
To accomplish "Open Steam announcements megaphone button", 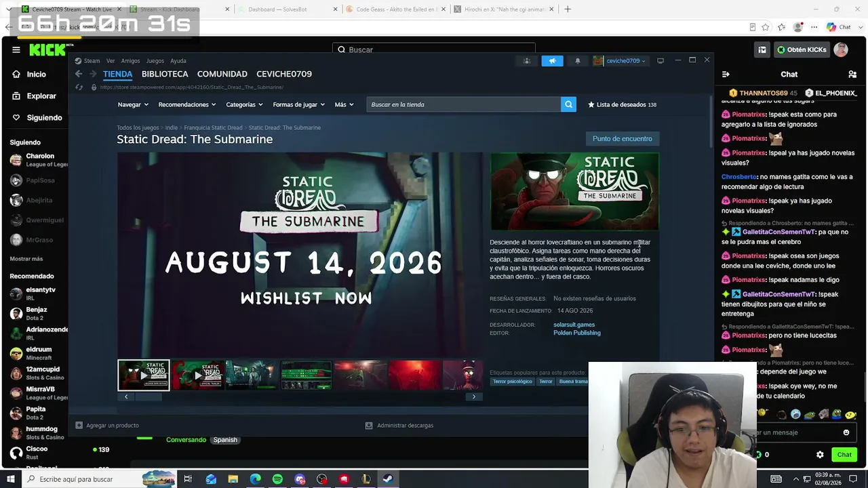I will coord(552,61).
